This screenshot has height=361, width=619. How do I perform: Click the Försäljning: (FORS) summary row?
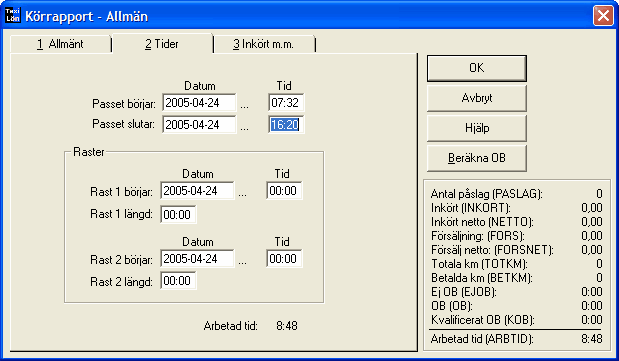coord(517,236)
